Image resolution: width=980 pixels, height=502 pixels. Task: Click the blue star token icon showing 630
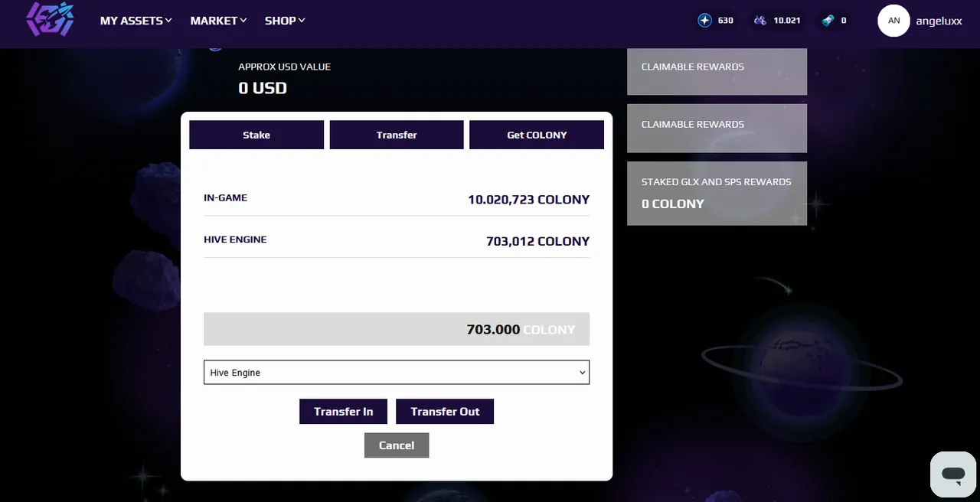(705, 21)
